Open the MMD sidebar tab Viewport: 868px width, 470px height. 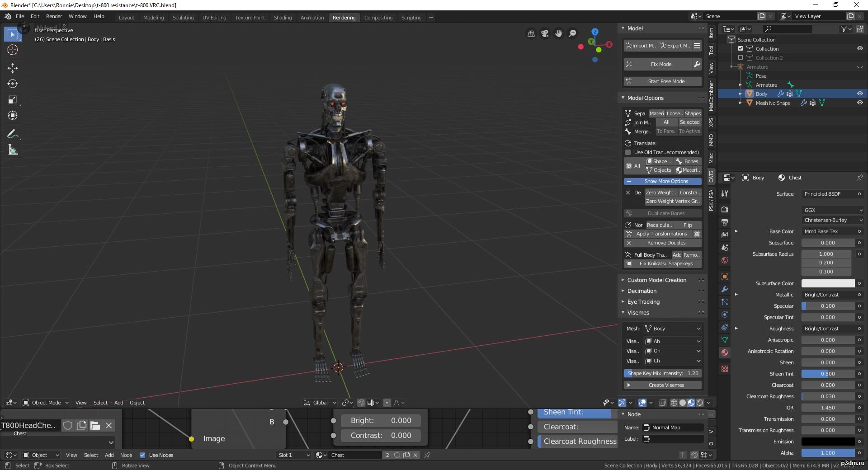711,140
